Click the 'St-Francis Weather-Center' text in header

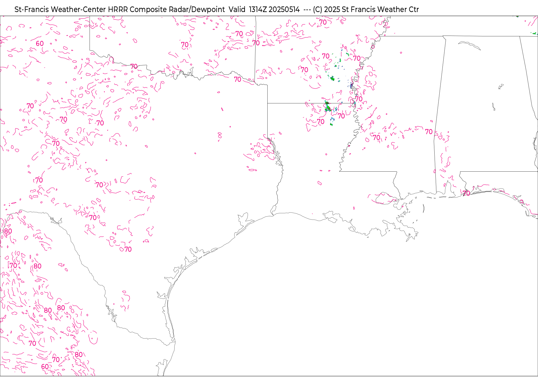(60, 10)
